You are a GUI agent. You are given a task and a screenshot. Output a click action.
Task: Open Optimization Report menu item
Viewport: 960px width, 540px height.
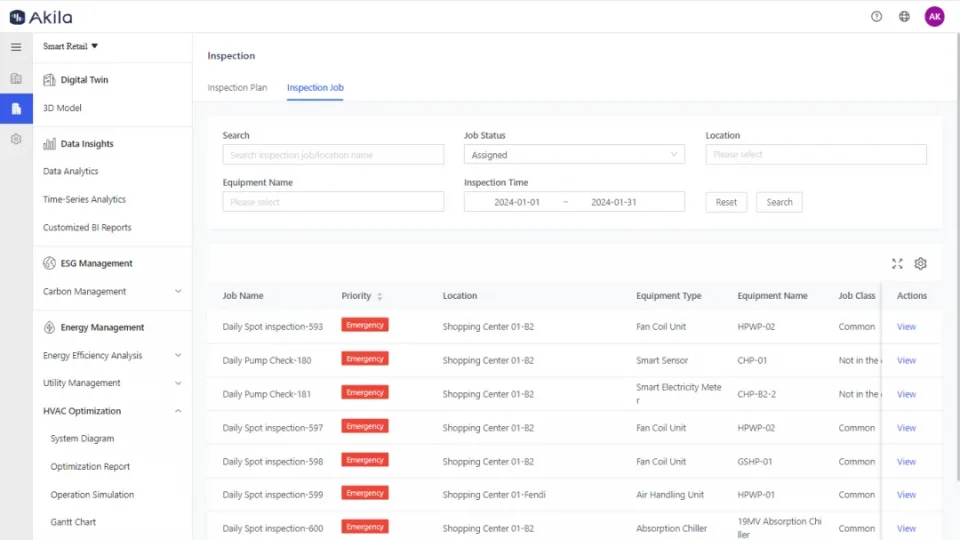[x=90, y=467]
